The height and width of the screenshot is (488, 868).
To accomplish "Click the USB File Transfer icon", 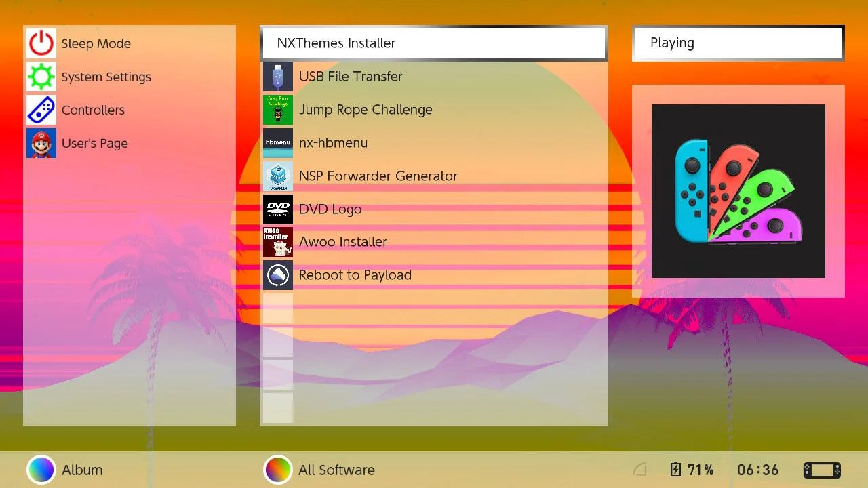I will pos(278,77).
